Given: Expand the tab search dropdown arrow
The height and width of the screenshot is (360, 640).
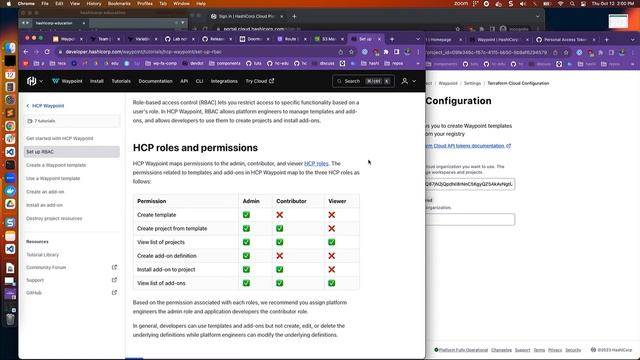Looking at the screenshot, I should click(x=418, y=39).
